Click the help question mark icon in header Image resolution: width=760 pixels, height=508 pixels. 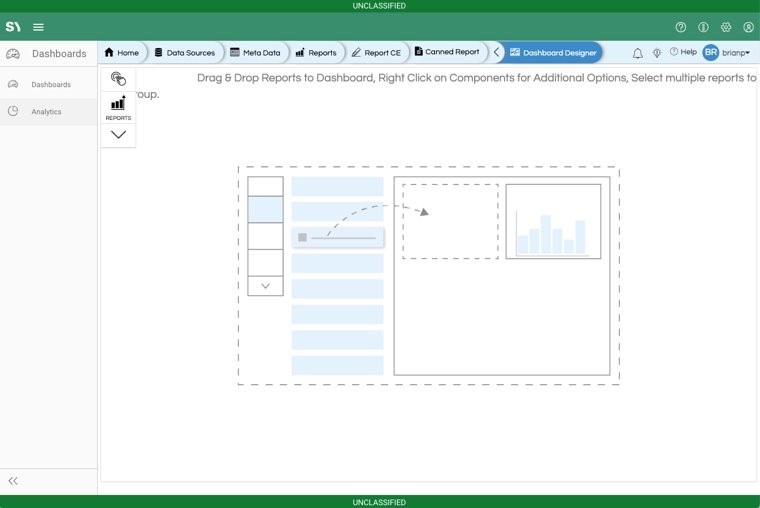click(x=681, y=27)
